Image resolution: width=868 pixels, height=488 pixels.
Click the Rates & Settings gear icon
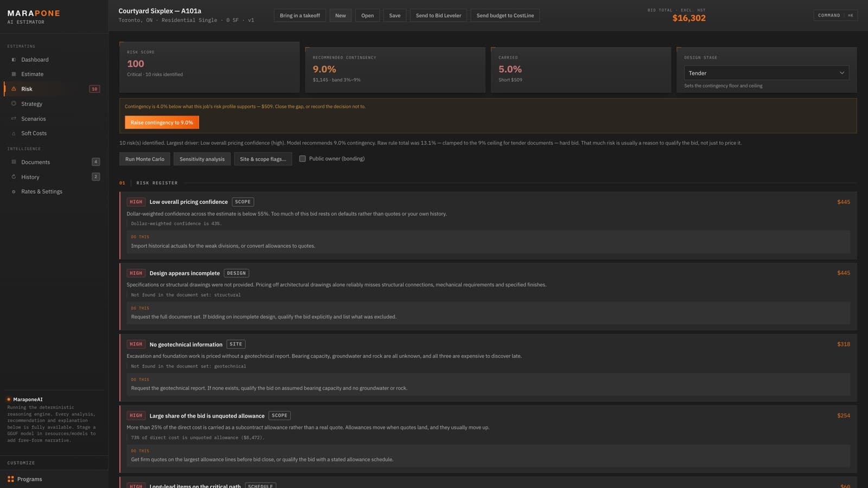pyautogui.click(x=14, y=191)
